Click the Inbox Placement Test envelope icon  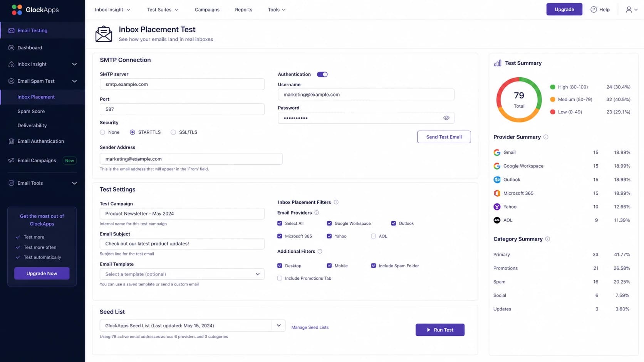104,34
